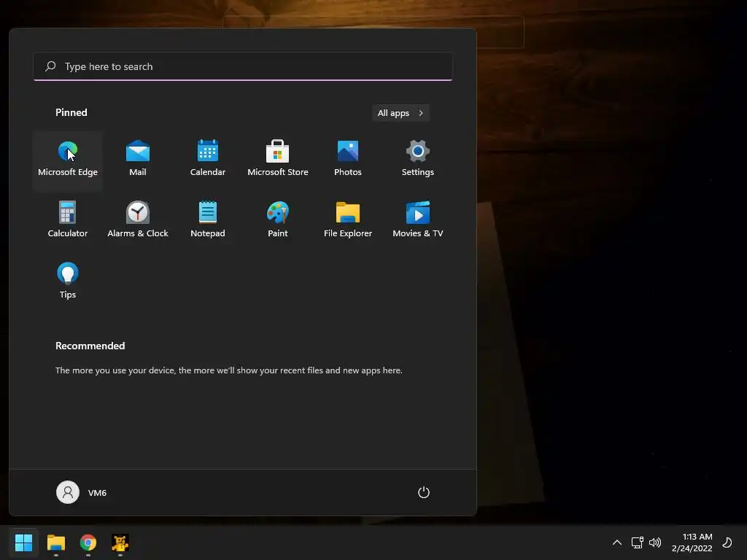Show hidden icons in system tray
747x560 pixels.
617,542
